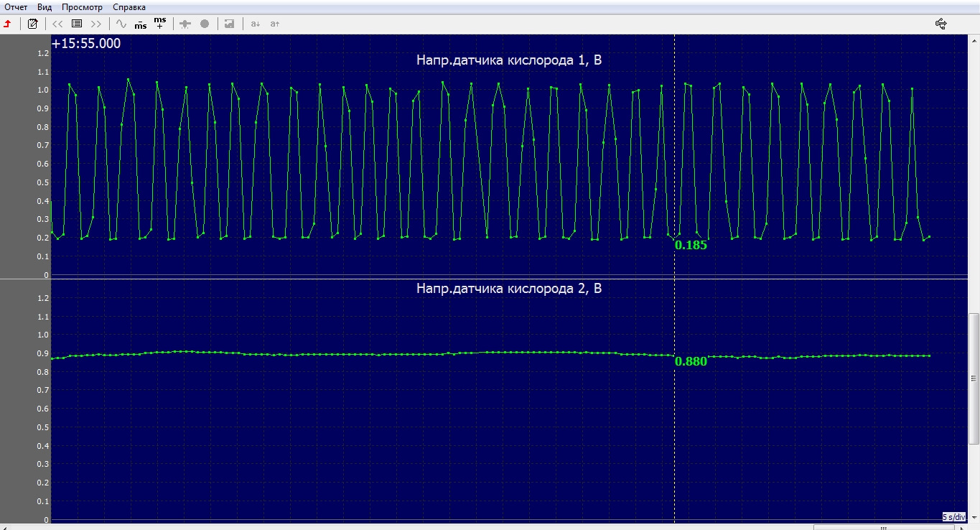Click the USB connection icon
The image size is (980, 530).
(x=941, y=24)
